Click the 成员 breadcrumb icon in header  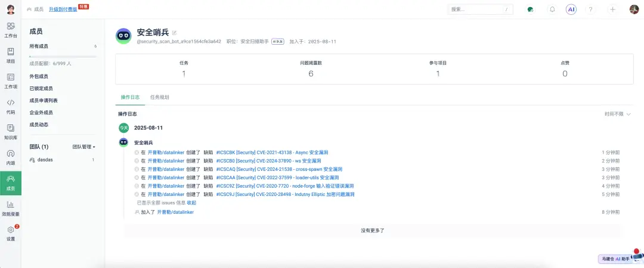coord(29,9)
